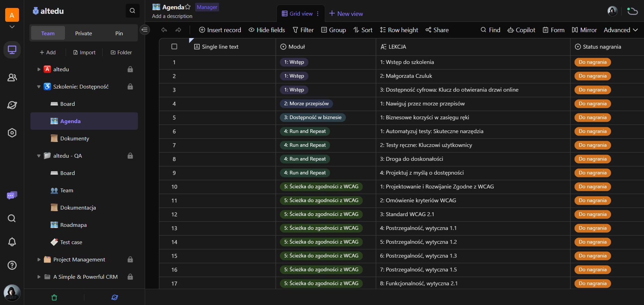Tick the select-all checkbox in header

click(174, 47)
